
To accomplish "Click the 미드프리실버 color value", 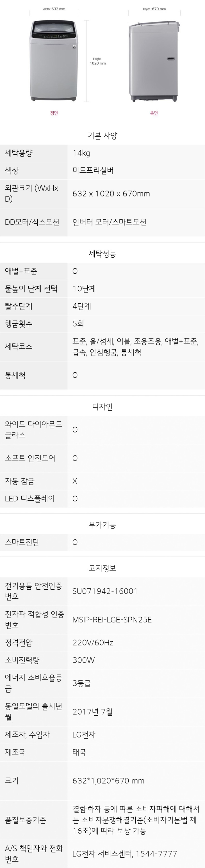I will click(x=93, y=171).
